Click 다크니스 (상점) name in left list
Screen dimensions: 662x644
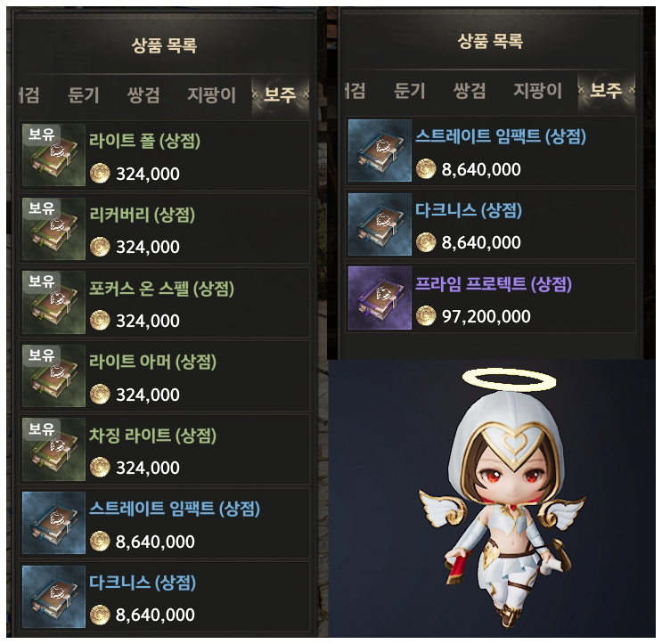click(143, 583)
